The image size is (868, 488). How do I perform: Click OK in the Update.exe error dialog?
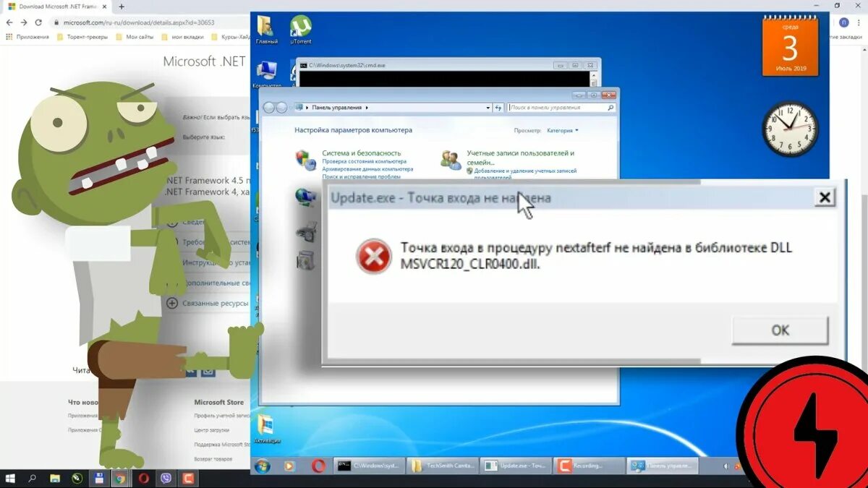click(x=780, y=330)
